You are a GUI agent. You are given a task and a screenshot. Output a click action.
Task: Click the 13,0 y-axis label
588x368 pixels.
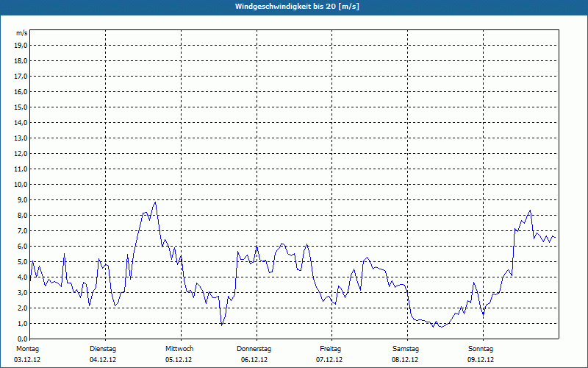[21, 138]
